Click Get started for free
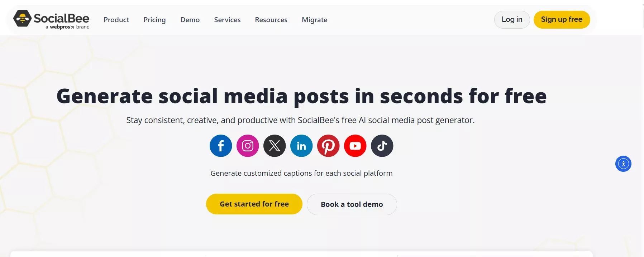The image size is (644, 257). point(254,204)
